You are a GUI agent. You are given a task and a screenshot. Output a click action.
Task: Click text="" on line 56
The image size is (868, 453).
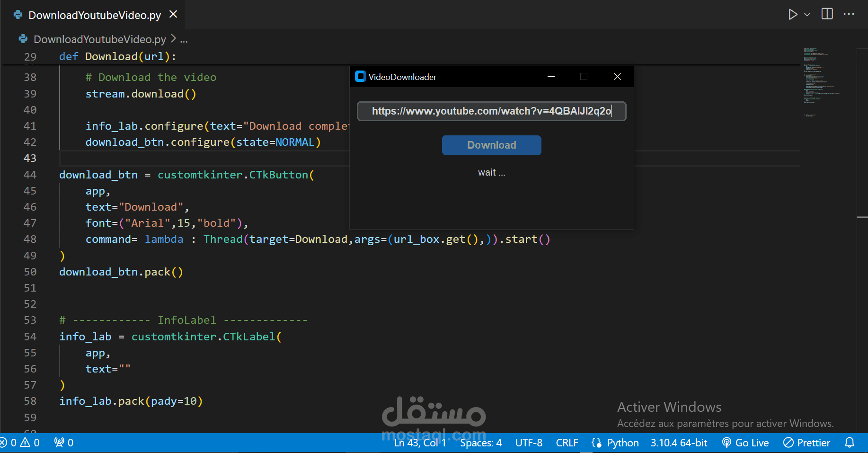(x=108, y=369)
